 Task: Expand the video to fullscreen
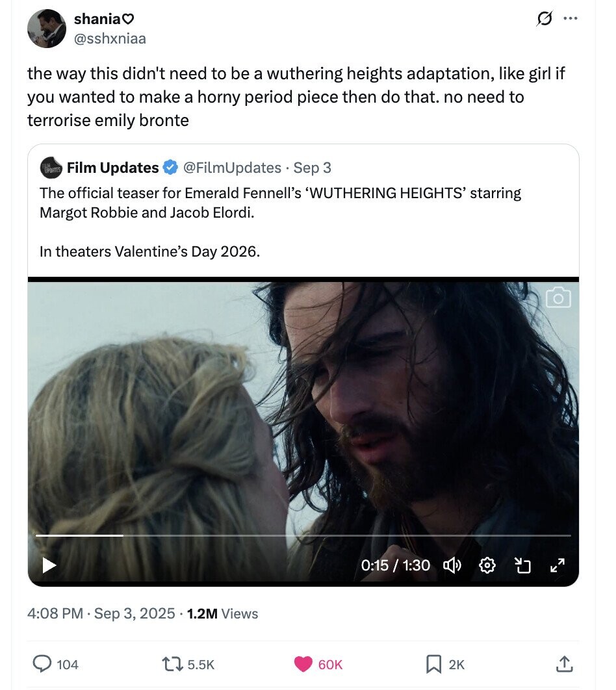[558, 565]
